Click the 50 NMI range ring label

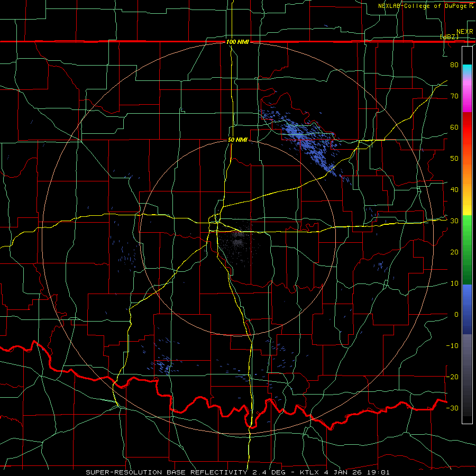[237, 140]
